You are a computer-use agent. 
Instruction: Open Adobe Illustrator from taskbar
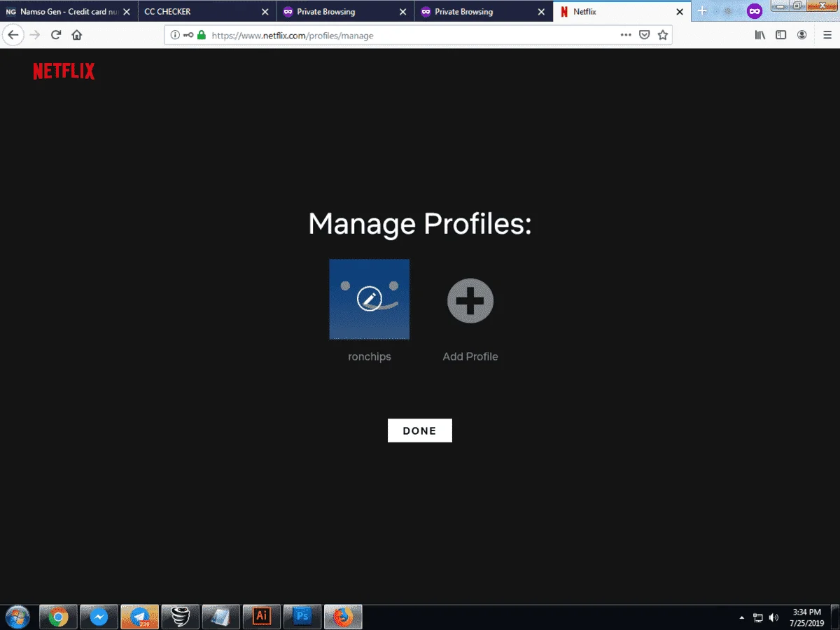tap(261, 617)
